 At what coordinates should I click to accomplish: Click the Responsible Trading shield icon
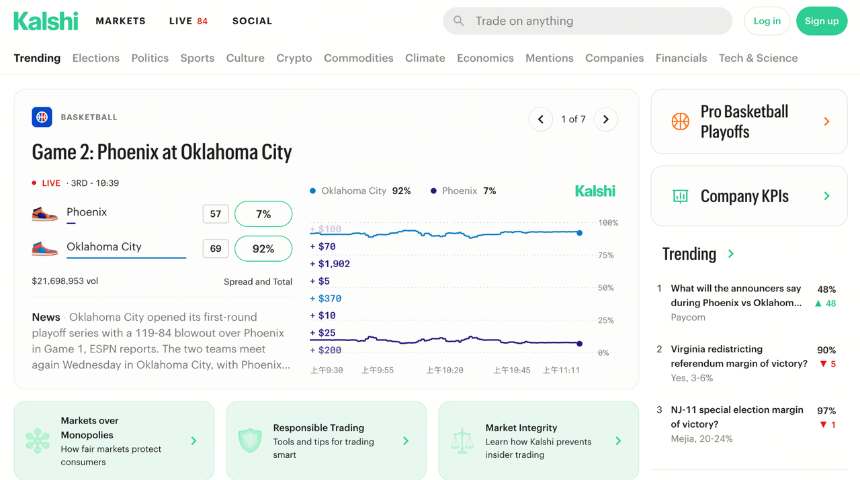250,441
